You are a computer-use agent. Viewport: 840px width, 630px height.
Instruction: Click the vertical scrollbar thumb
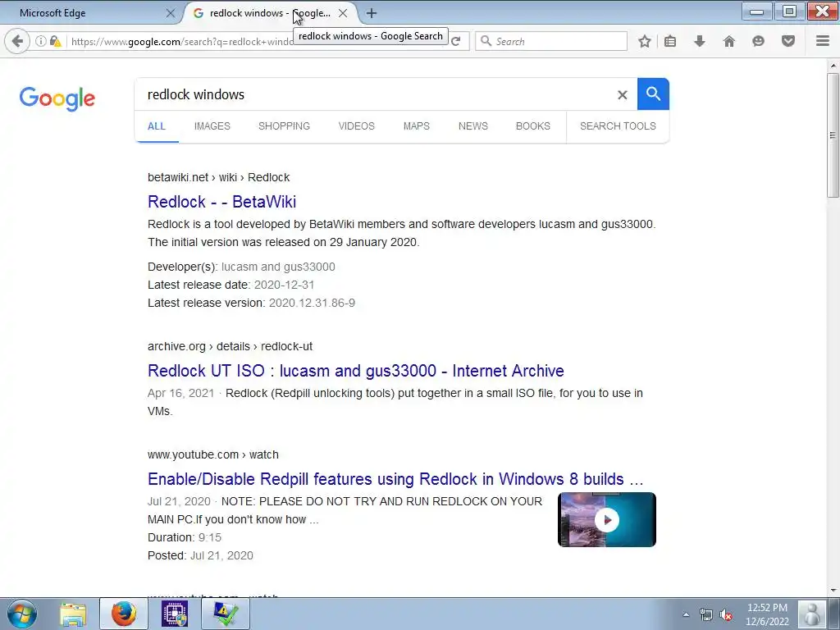833,135
